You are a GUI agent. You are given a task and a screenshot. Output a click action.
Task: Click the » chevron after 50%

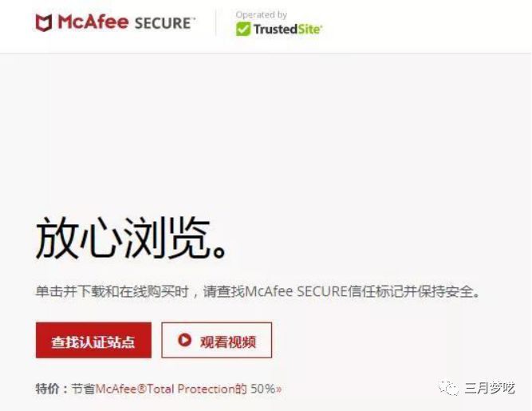tap(279, 389)
